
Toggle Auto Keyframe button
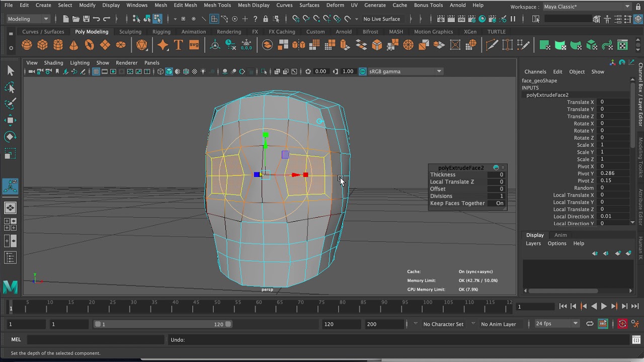(x=622, y=324)
